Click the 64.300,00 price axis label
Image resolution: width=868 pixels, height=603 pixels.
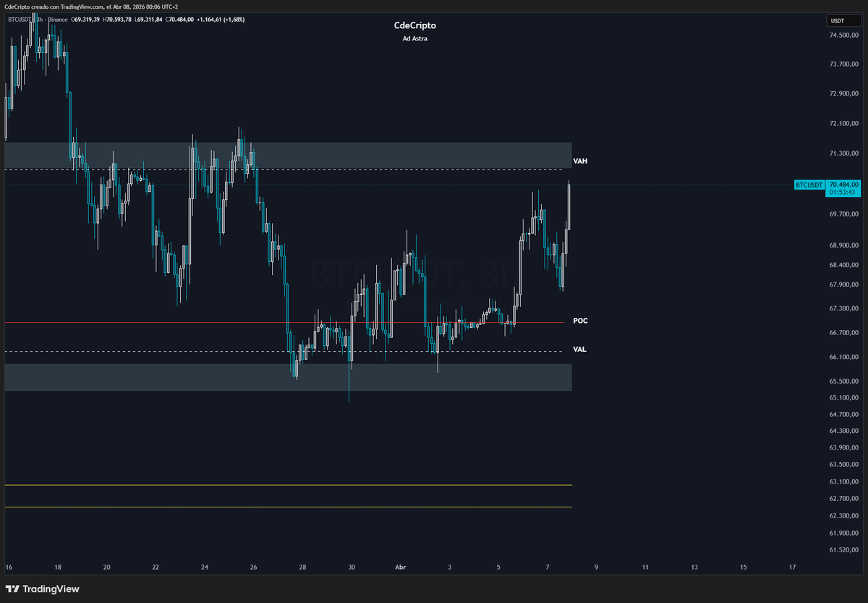843,431
